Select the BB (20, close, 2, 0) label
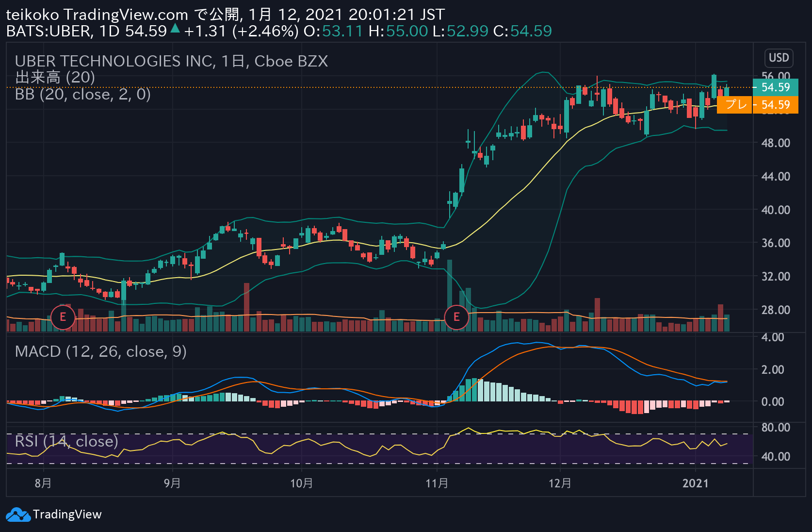812x532 pixels. pyautogui.click(x=83, y=94)
